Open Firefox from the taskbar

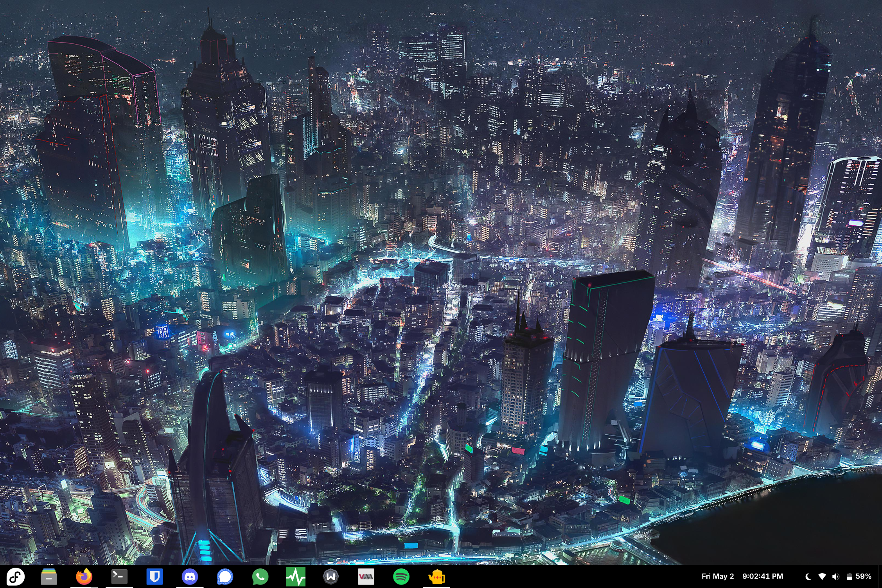(x=84, y=576)
